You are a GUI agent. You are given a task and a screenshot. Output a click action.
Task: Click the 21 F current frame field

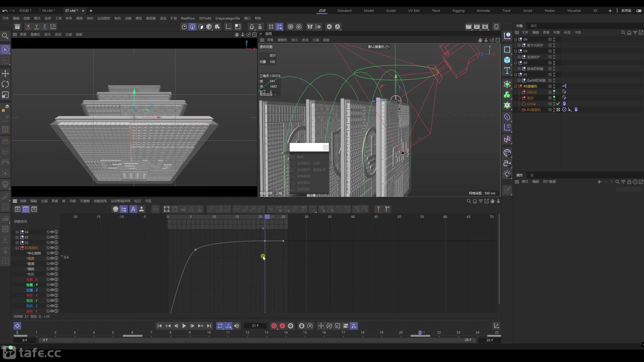255,326
